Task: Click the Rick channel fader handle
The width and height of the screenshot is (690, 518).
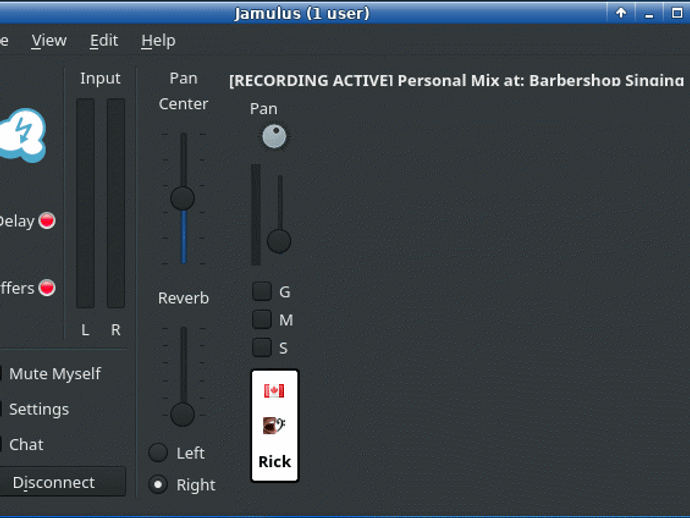Action: (x=279, y=241)
